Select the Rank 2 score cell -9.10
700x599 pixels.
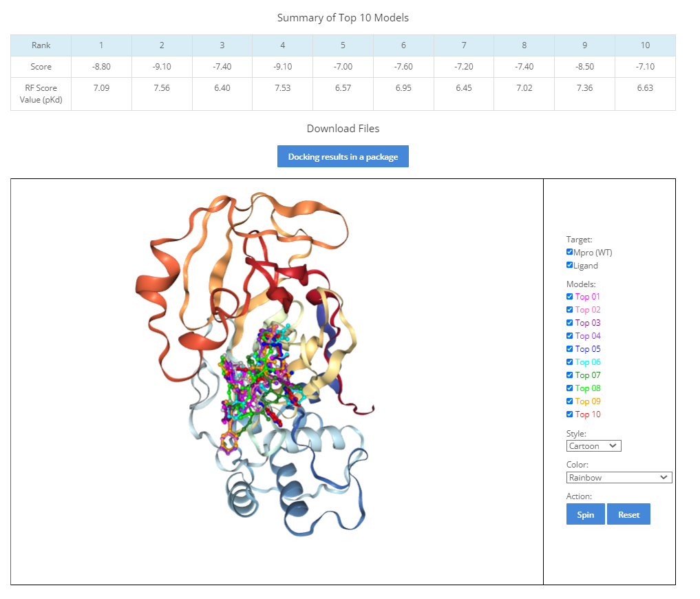pos(162,67)
